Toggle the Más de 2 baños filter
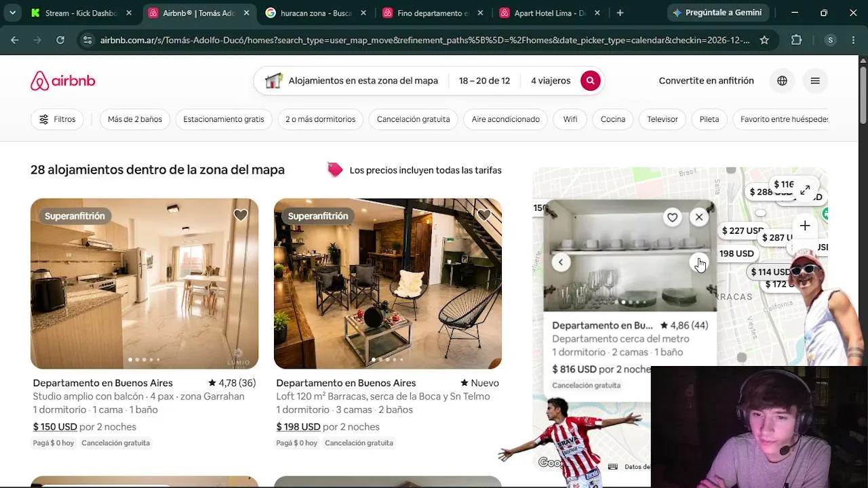This screenshot has width=868, height=488. click(x=135, y=119)
